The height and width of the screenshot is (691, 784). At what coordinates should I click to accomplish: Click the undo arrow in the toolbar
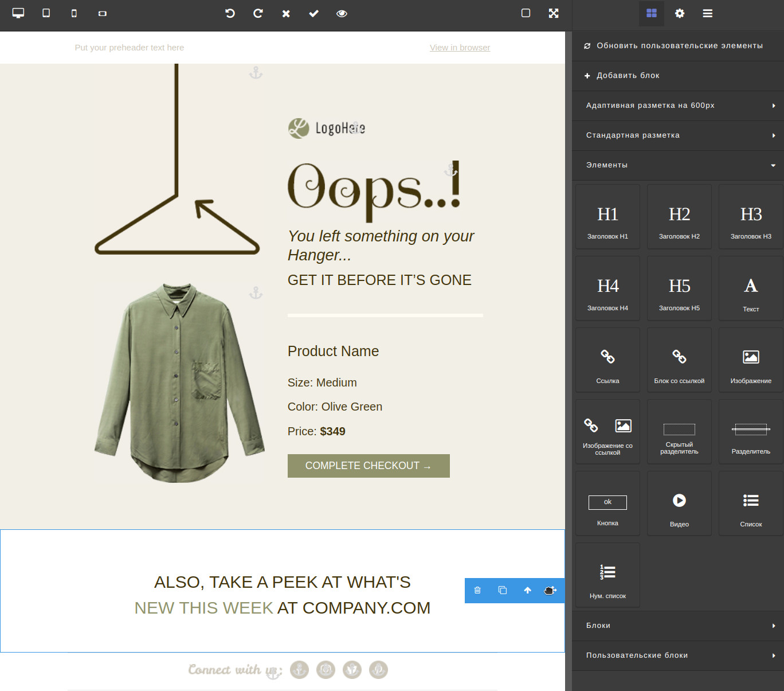click(230, 13)
